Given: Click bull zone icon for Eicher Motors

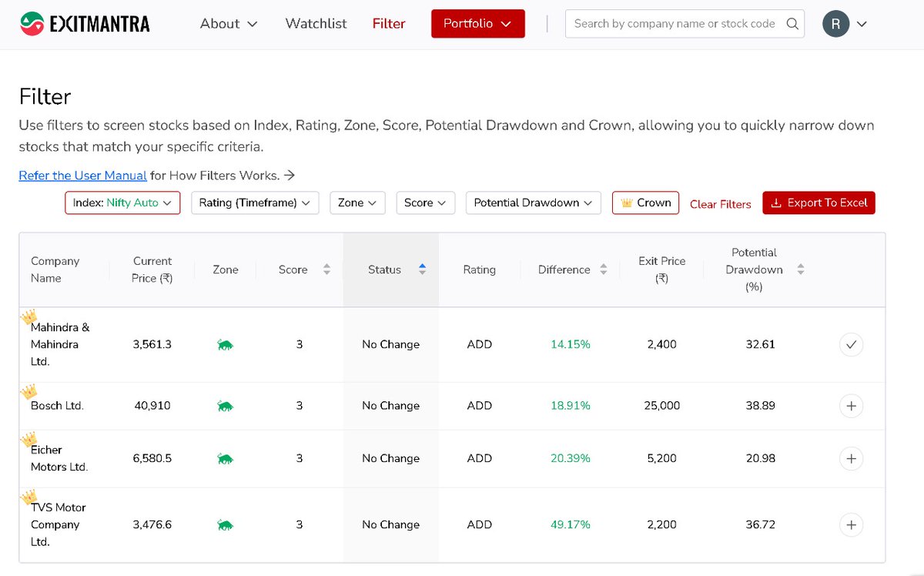Looking at the screenshot, I should click(225, 459).
